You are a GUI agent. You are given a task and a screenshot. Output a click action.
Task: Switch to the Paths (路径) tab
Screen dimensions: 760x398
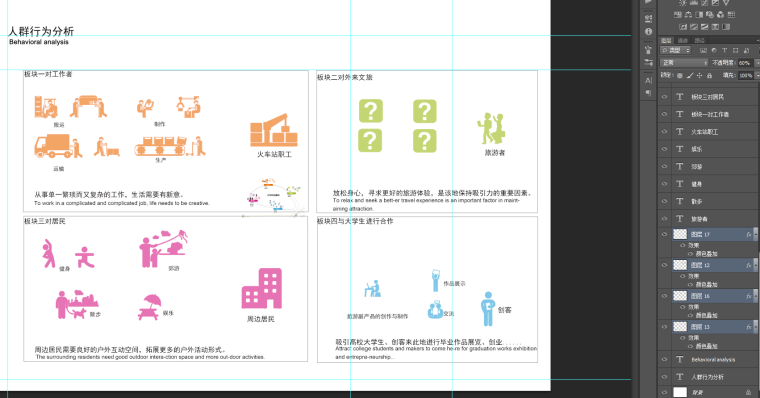click(x=699, y=41)
